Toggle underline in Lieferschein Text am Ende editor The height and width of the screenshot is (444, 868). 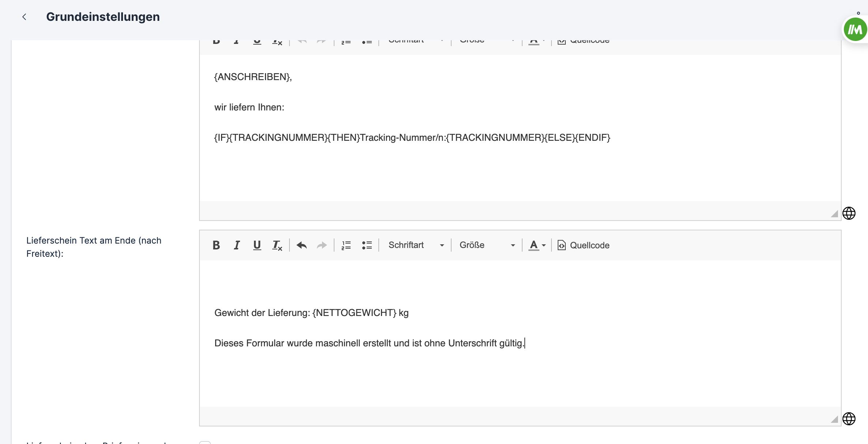click(257, 245)
